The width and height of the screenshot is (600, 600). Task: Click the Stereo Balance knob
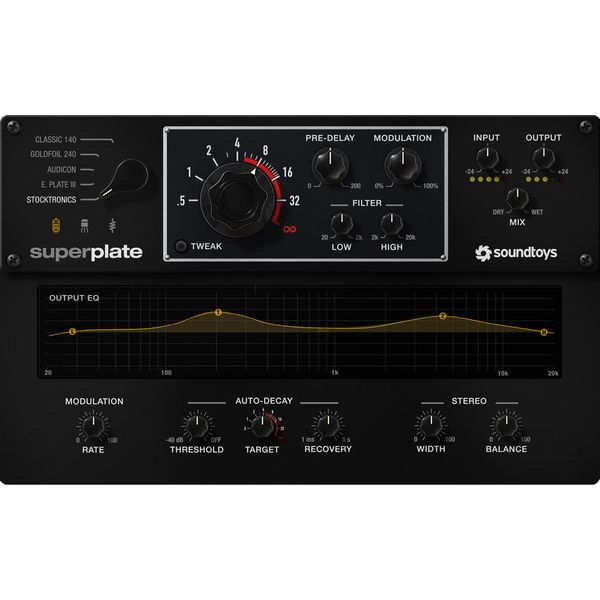pyautogui.click(x=507, y=425)
